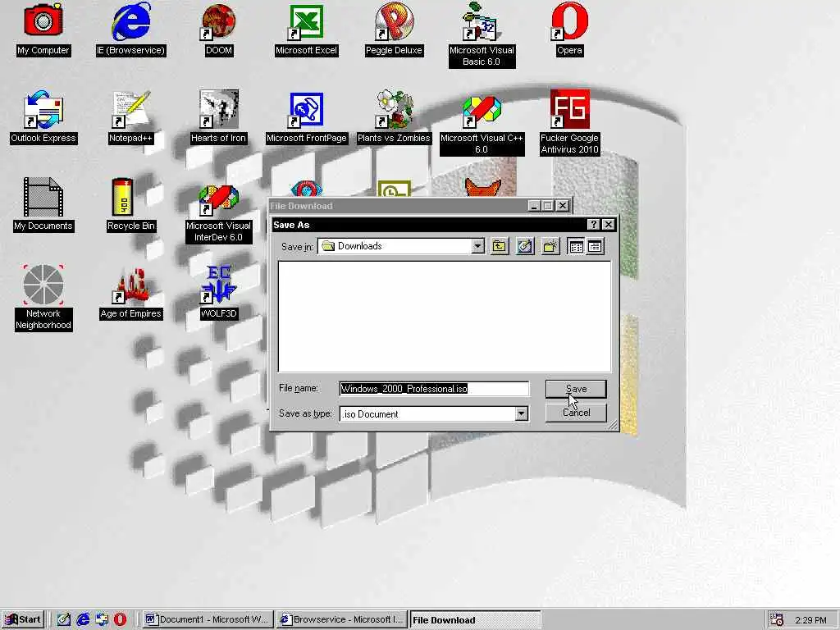
Task: Create a new folder in Save As dialog
Action: [x=550, y=246]
